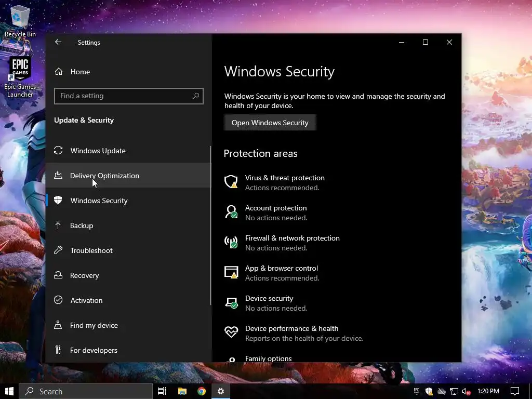Click the muted volume tray icon
The image size is (532, 399).
(466, 391)
